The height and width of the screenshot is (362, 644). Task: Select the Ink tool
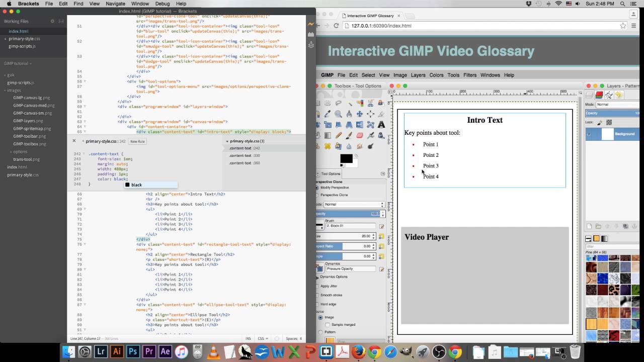tap(381, 135)
